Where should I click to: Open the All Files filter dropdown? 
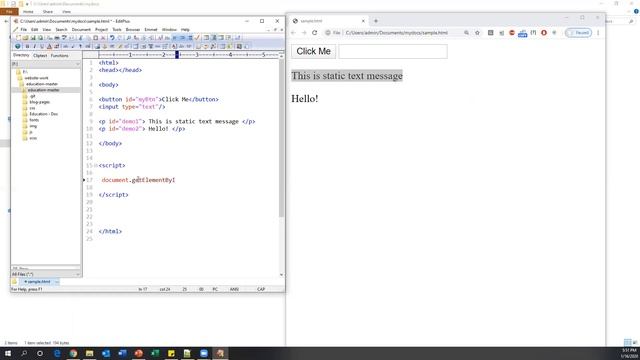click(x=46, y=274)
